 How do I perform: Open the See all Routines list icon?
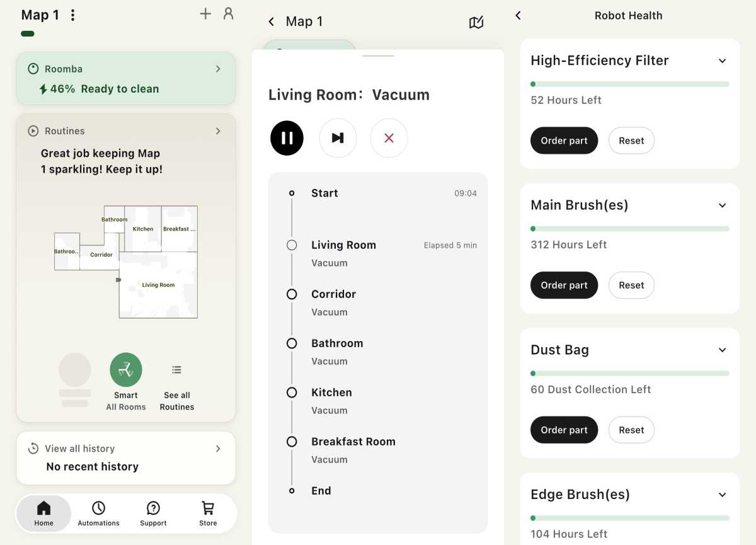click(x=177, y=370)
